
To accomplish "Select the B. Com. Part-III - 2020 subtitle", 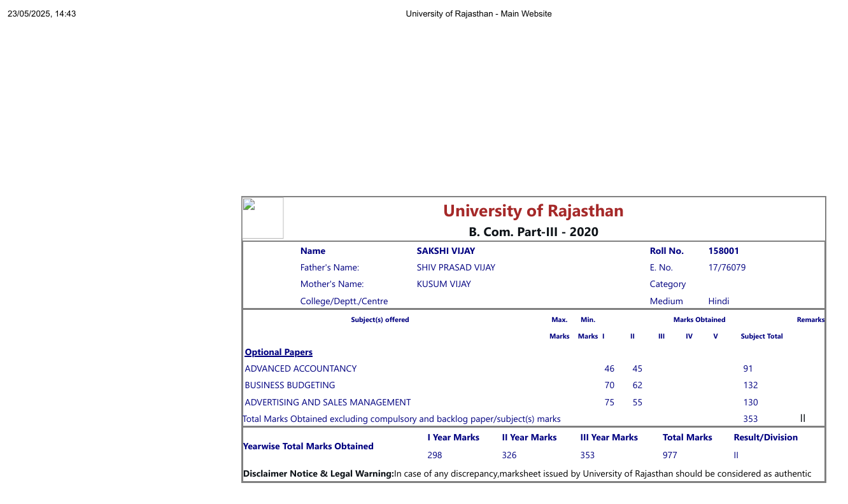I will click(533, 232).
